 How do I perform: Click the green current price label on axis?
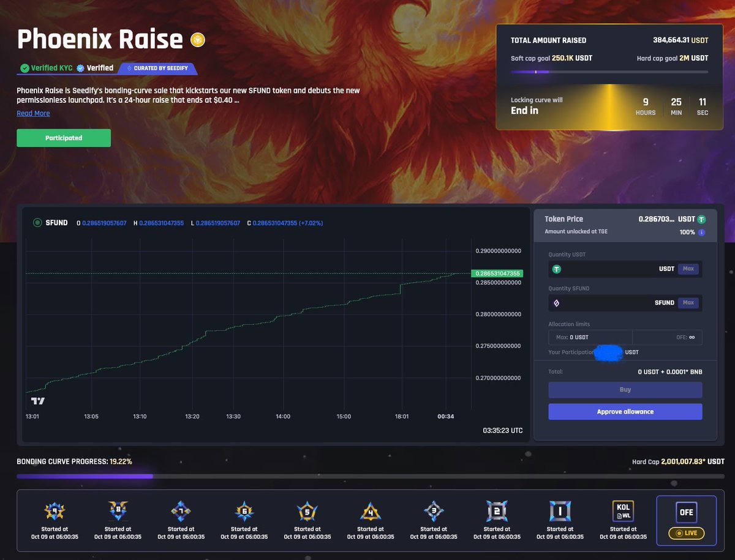point(496,274)
